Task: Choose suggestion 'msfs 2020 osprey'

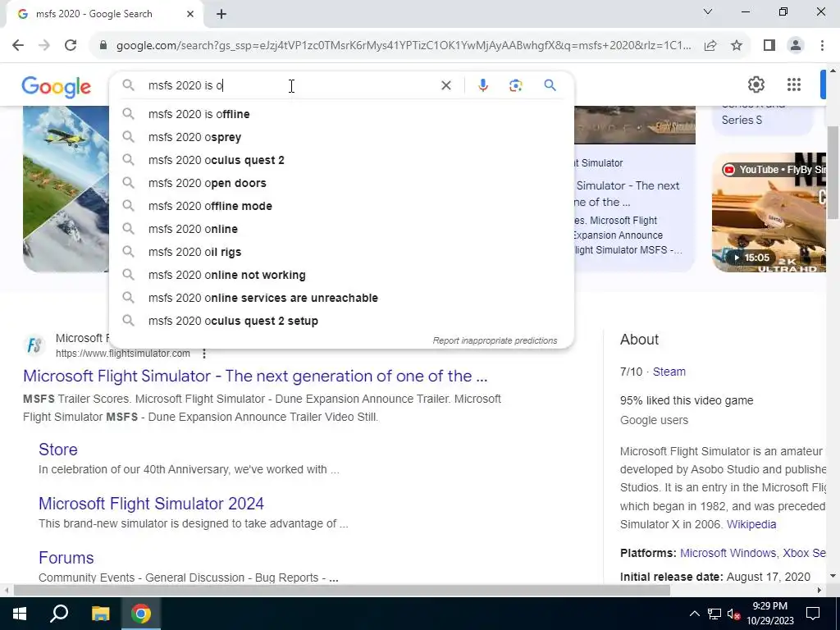Action: 341,137
